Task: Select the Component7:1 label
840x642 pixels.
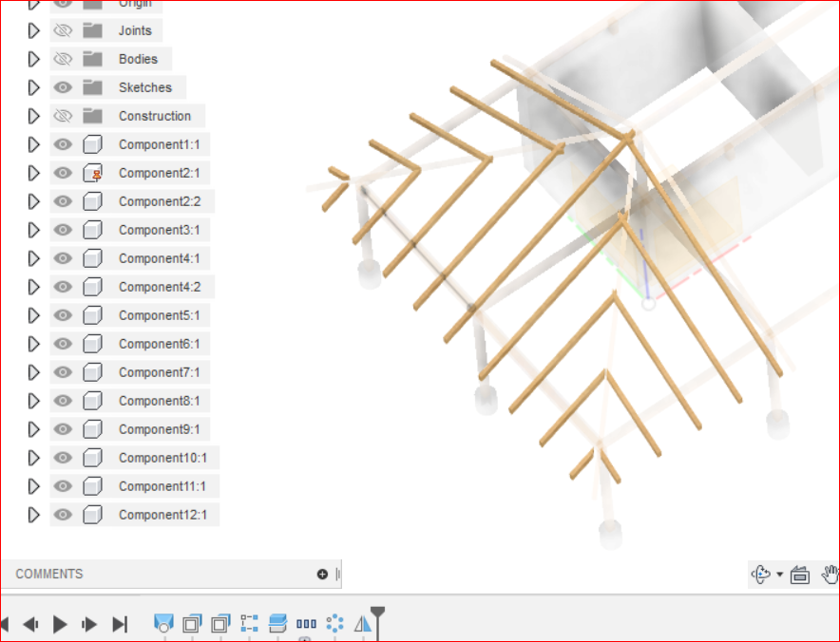Action: click(159, 372)
